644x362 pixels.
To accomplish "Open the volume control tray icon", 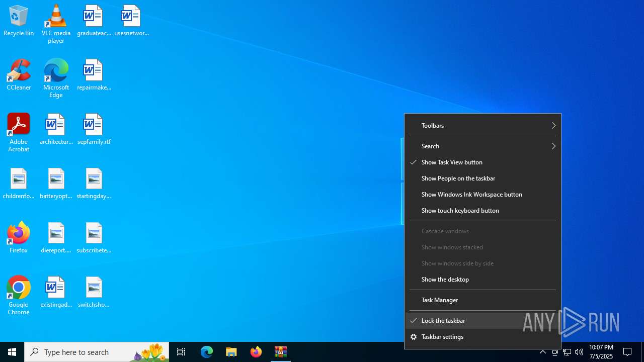I will pyautogui.click(x=579, y=352).
